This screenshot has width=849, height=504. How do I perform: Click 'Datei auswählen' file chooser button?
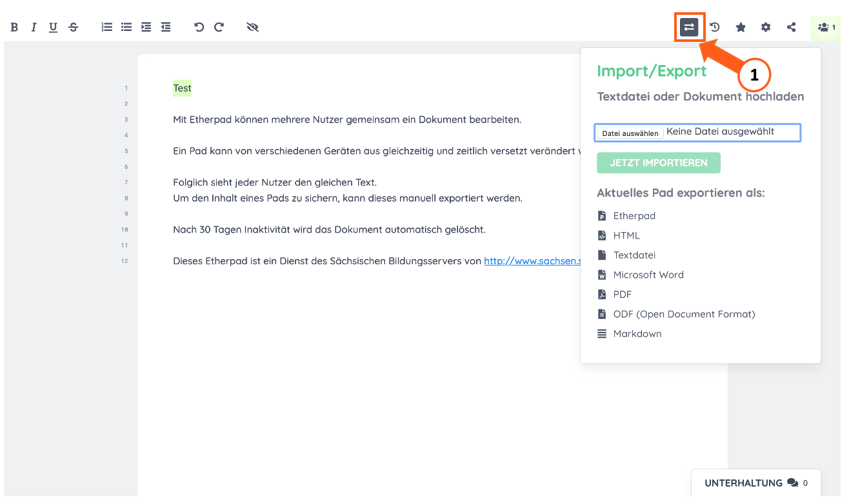point(630,133)
